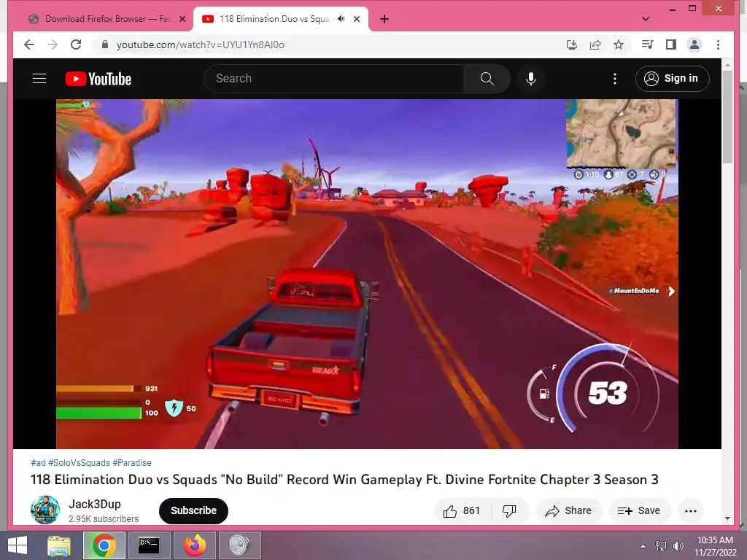This screenshot has width=747, height=560.
Task: Like the video with thumbs up
Action: click(462, 511)
